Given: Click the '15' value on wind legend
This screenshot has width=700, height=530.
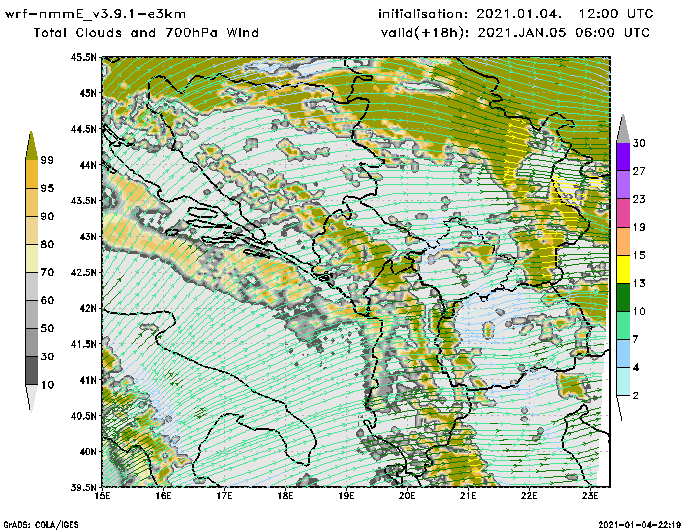Looking at the screenshot, I should (x=639, y=255).
